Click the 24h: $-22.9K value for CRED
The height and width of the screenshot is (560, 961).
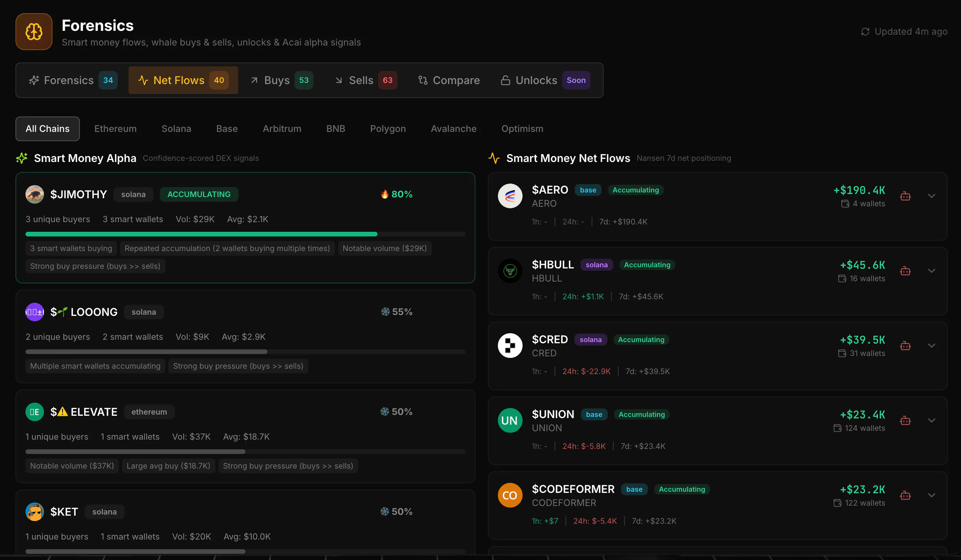(x=586, y=371)
